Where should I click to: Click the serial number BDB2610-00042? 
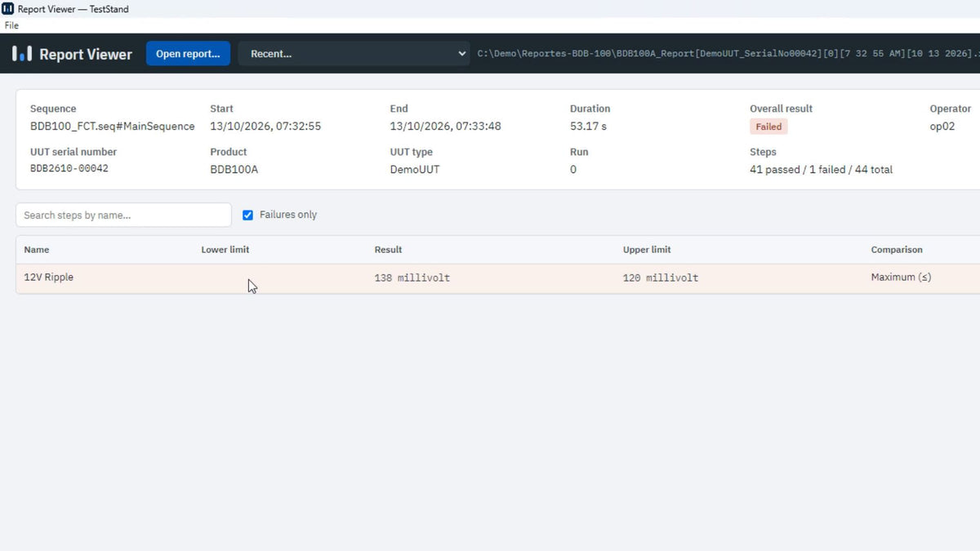[69, 169]
